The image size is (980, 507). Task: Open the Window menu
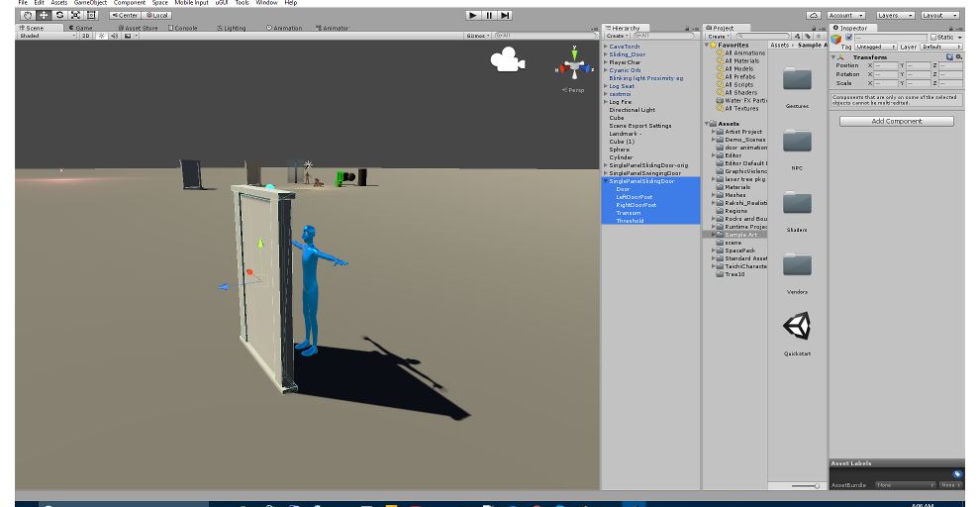(x=267, y=3)
